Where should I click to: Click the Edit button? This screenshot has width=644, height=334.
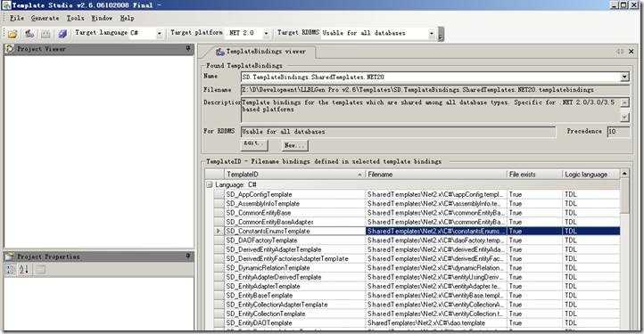[254, 144]
